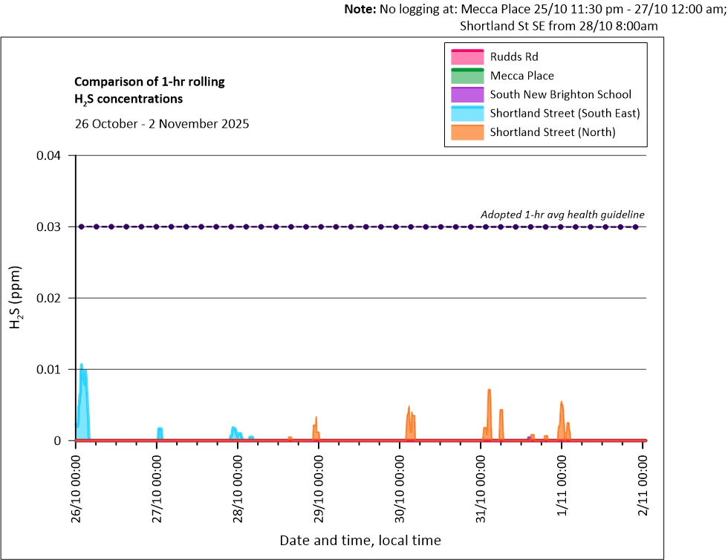Select the '29/10 00:00' x-axis tick label
The width and height of the screenshot is (728, 560).
pos(319,485)
